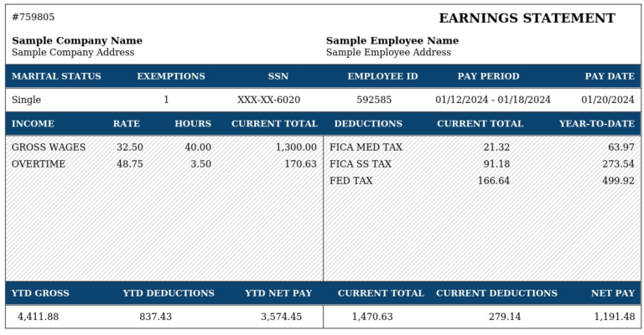Select gross wages rate 32.50
The image size is (644, 335).
[130, 147]
